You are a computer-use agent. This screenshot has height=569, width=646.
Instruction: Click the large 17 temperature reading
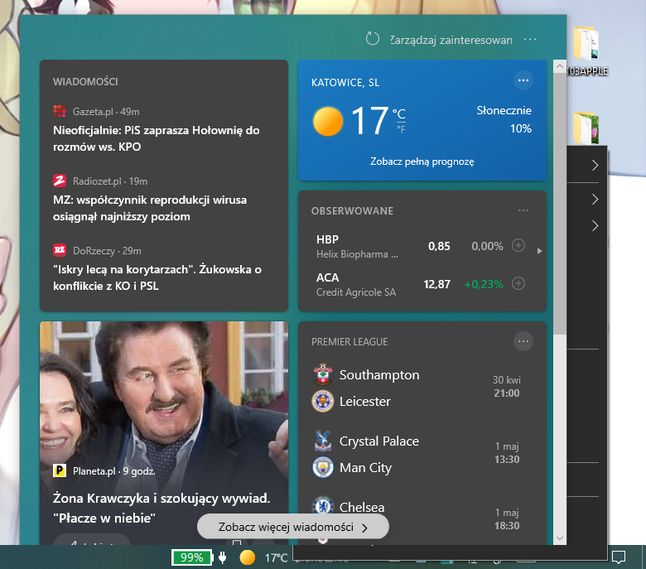tap(370, 121)
